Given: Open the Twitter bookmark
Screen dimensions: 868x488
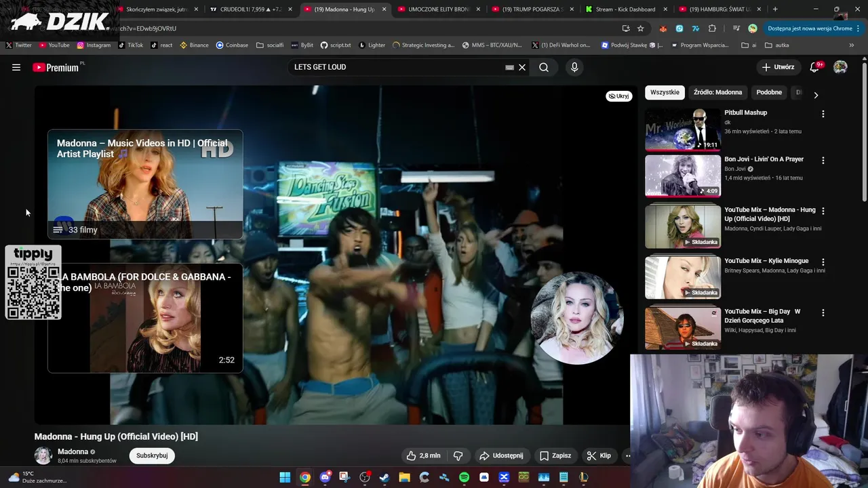Looking at the screenshot, I should [18, 45].
